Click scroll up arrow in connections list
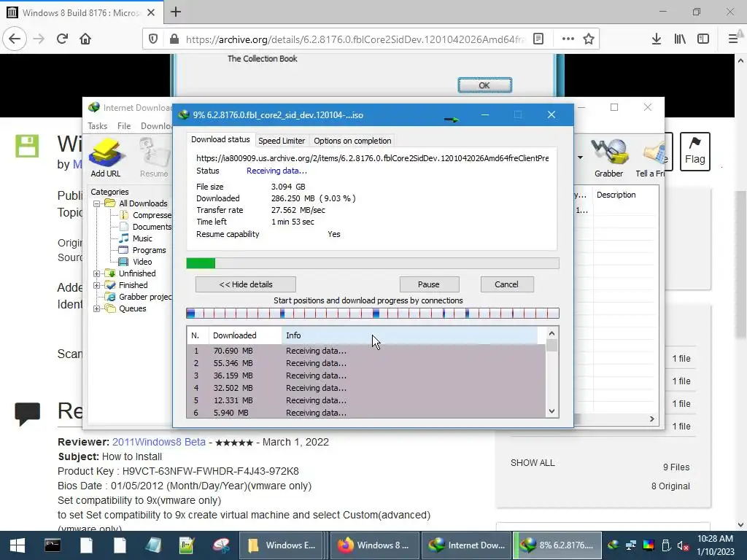747x560 pixels. click(x=551, y=334)
